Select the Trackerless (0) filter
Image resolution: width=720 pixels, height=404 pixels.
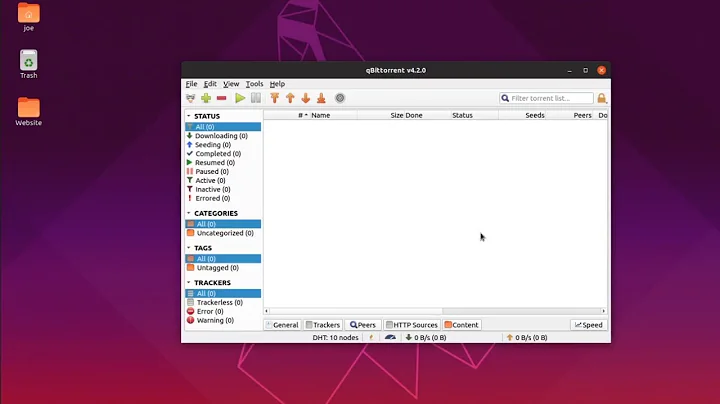(223, 303)
